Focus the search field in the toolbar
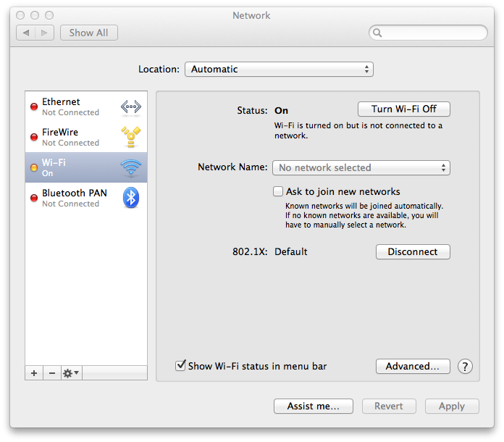This screenshot has height=442, width=504. (x=428, y=33)
